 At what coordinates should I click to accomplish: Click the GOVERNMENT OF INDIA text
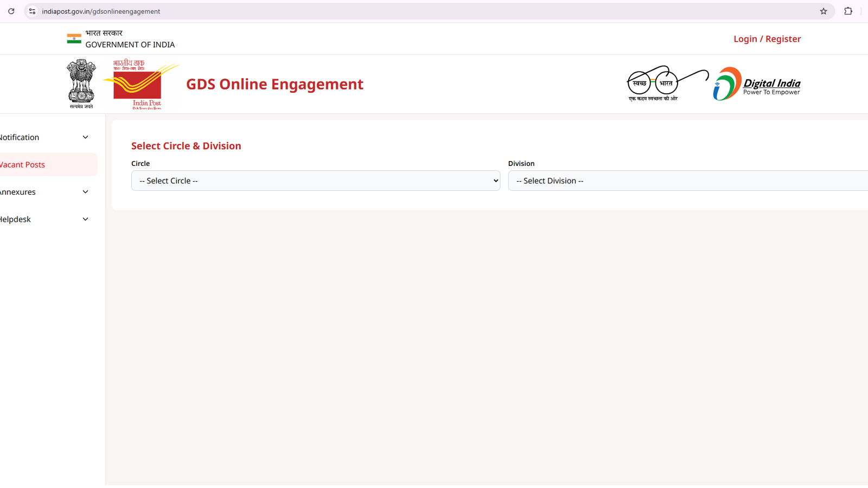130,44
